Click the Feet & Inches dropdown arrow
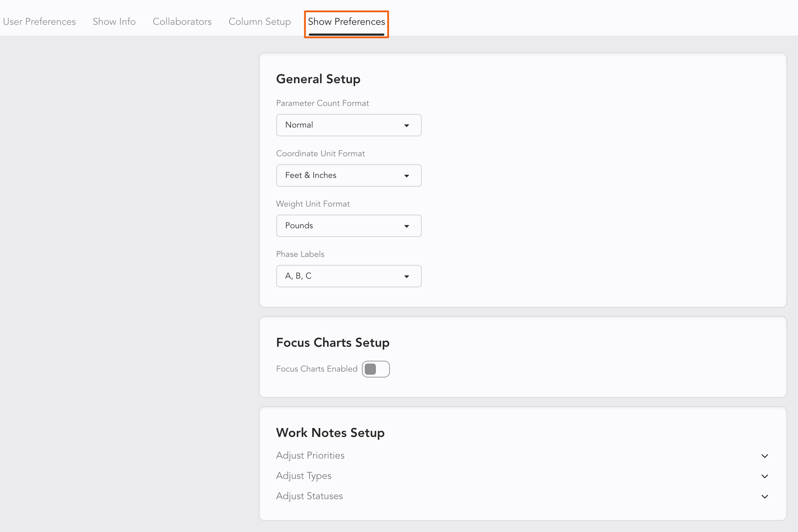Viewport: 798px width, 532px height. coord(406,176)
